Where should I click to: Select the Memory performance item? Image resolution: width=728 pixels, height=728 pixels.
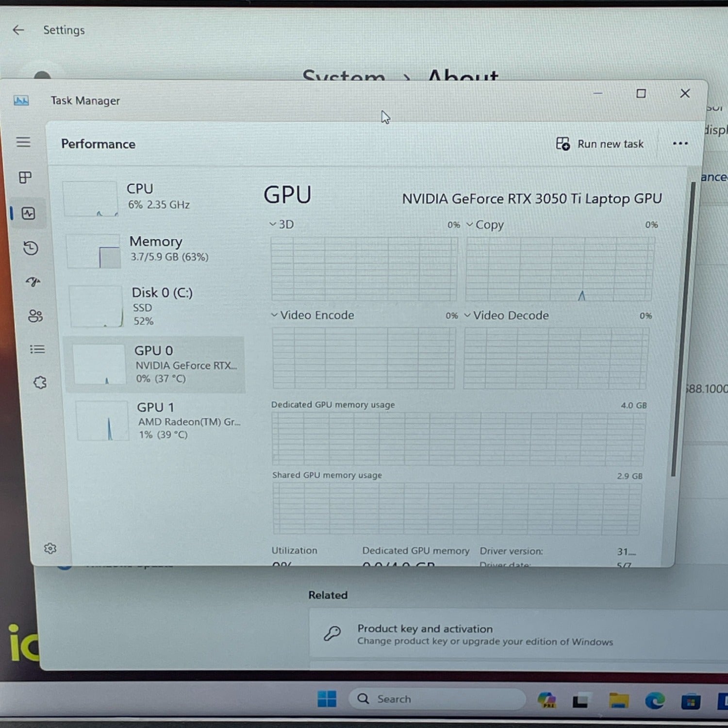coord(156,250)
